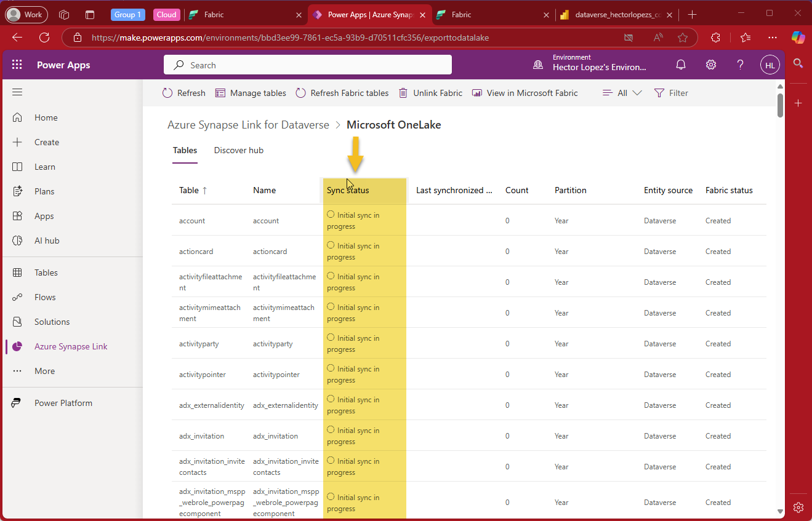812x521 pixels.
Task: Open the Settings gear in Power Apps header
Action: 710,65
